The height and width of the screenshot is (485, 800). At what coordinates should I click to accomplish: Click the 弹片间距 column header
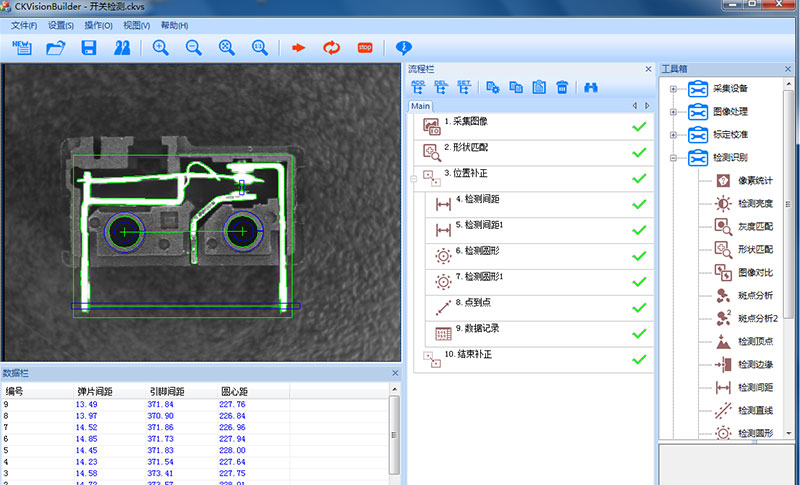95,392
